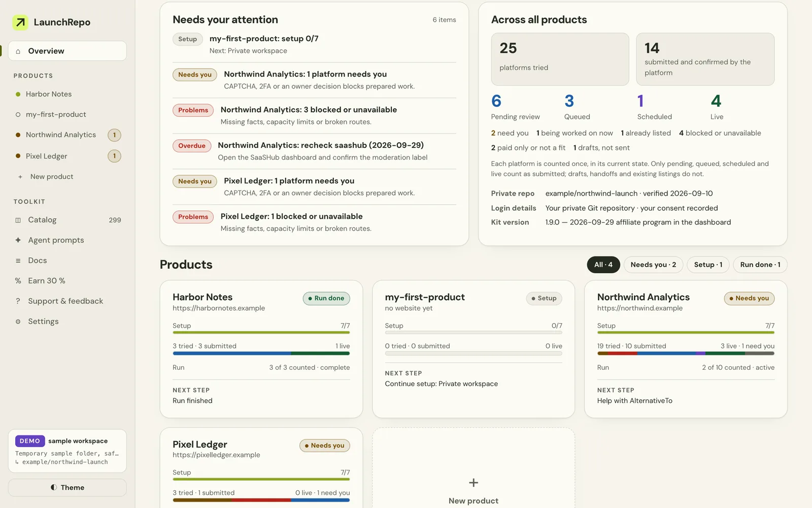Click the Run done badge on Harbor Notes

[326, 299]
